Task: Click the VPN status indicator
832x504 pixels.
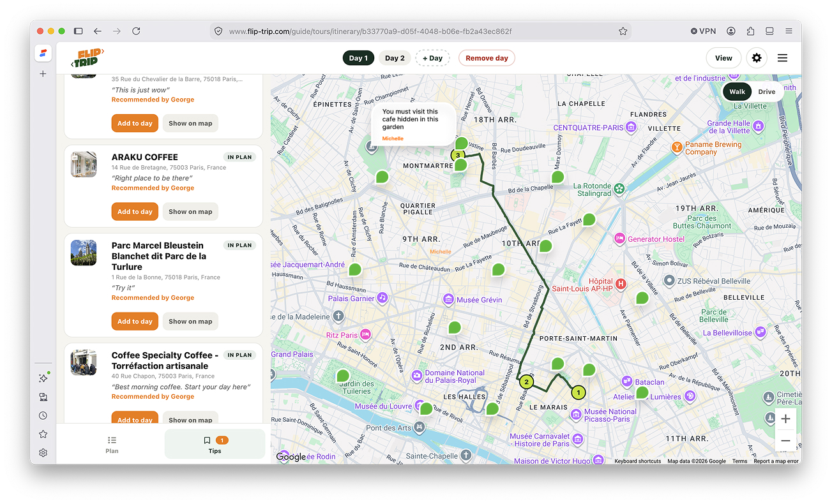Action: [704, 31]
